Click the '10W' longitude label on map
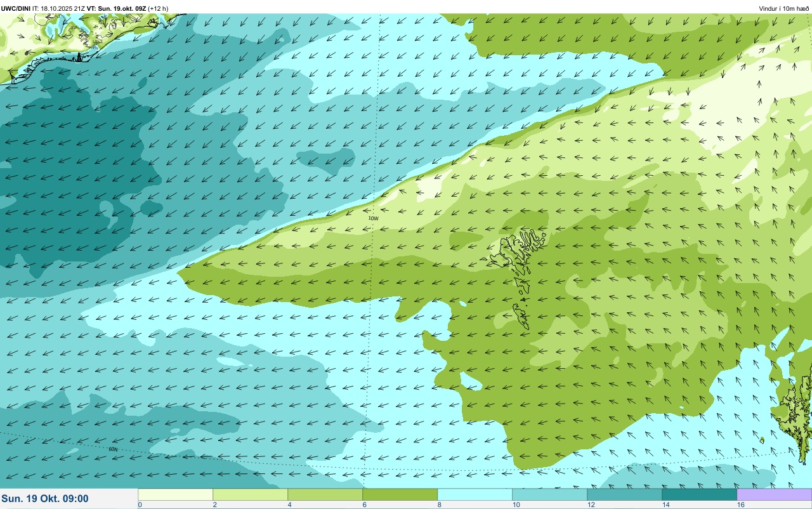The height and width of the screenshot is (509, 812). 373,218
